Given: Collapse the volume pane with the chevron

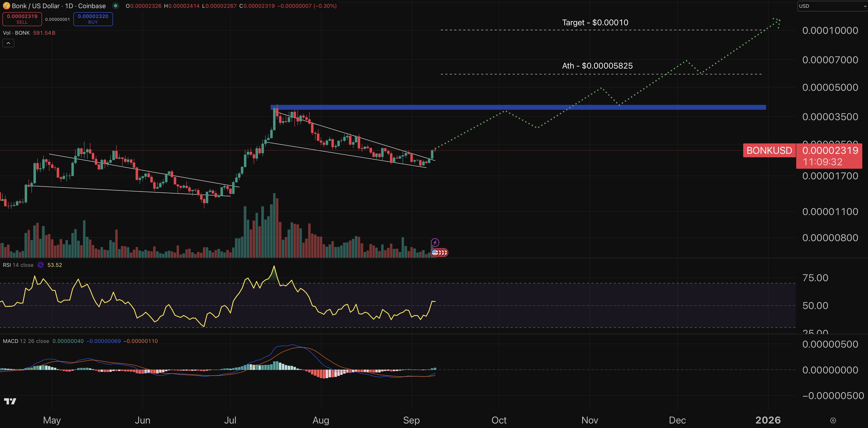Looking at the screenshot, I should (x=8, y=43).
